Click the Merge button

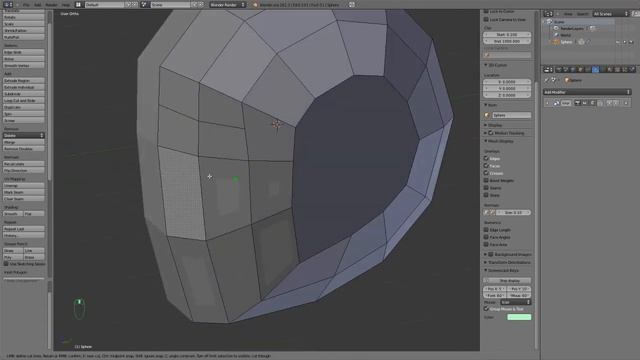(x=24, y=142)
